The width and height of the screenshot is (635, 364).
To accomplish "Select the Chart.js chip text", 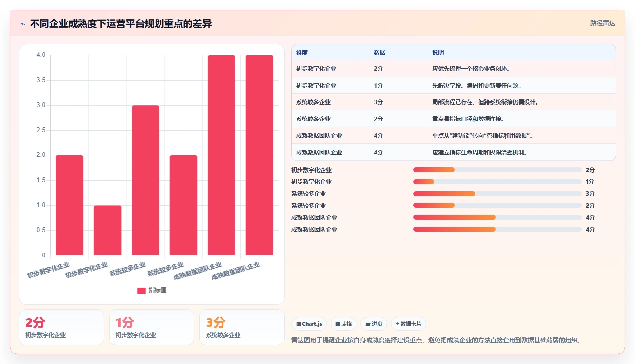I will [312, 324].
